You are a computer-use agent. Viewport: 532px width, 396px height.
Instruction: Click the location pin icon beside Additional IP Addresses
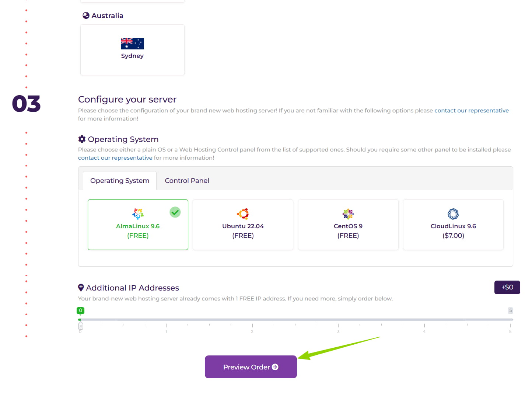point(81,288)
